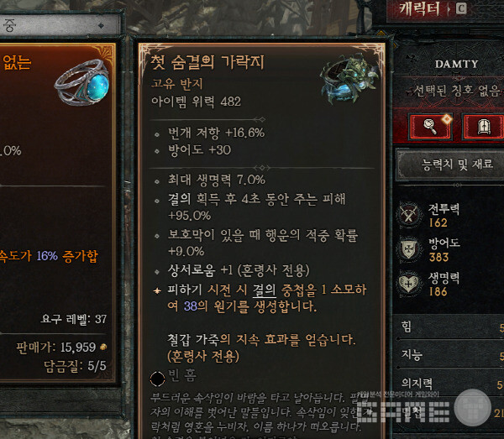Select the 의지력 stat row
Screen dimensions: 504x439
click(450, 383)
